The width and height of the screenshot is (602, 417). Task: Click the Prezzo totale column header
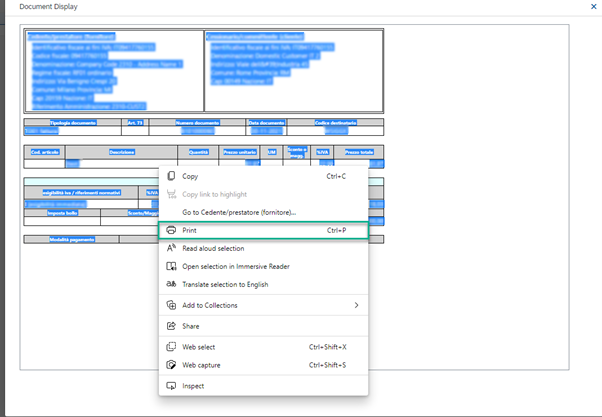[359, 152]
